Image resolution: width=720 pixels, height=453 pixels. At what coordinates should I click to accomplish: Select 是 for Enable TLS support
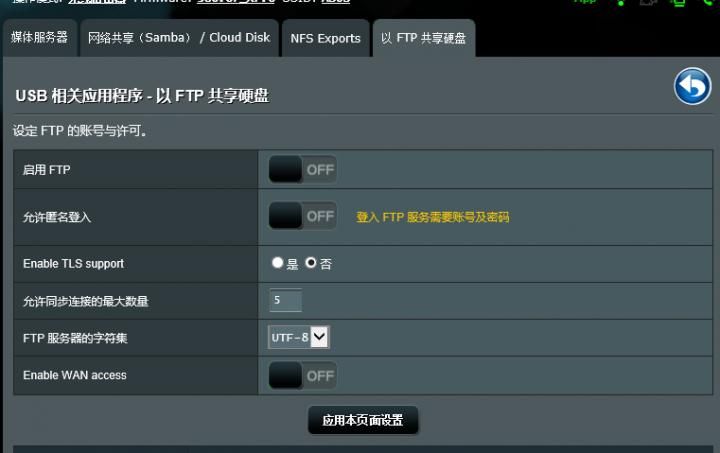click(x=277, y=263)
